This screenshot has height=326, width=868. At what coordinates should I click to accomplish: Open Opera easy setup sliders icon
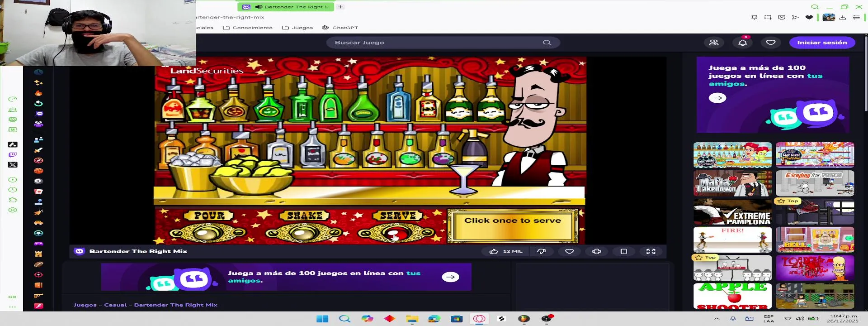856,17
